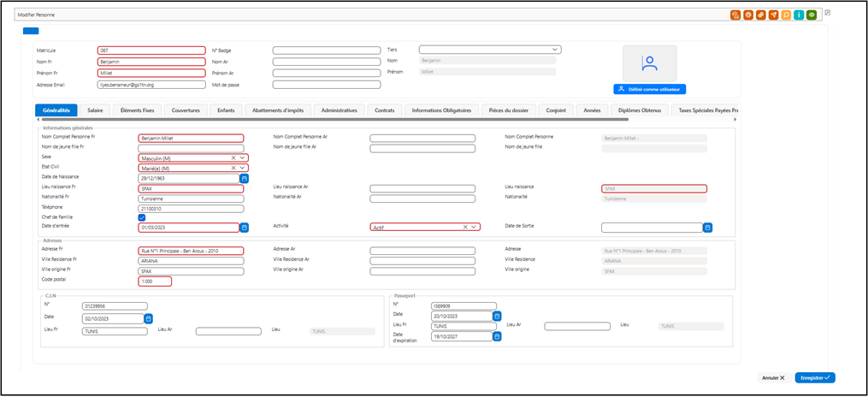Open the Diplômes Obtenus tab
Viewport: 868px width, 397px height.
click(640, 110)
